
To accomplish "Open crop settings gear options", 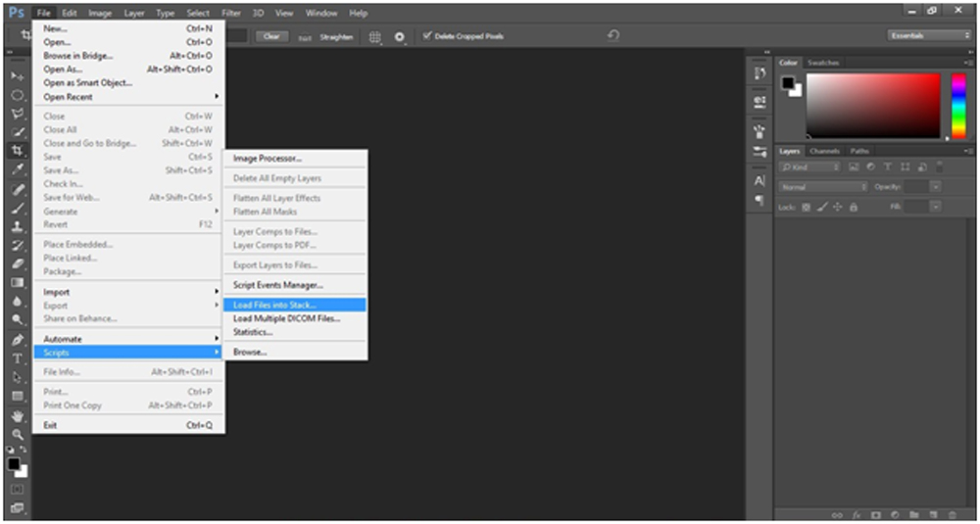I will 400,37.
